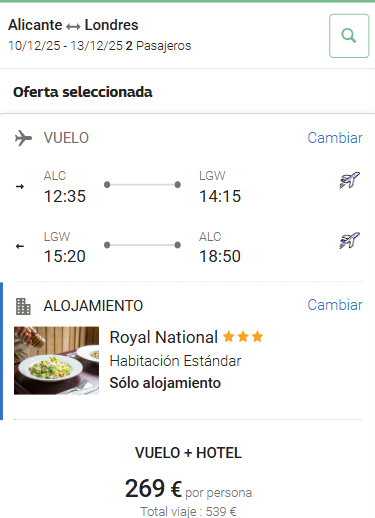Click the green search magnifier icon
The width and height of the screenshot is (375, 518).
click(349, 36)
